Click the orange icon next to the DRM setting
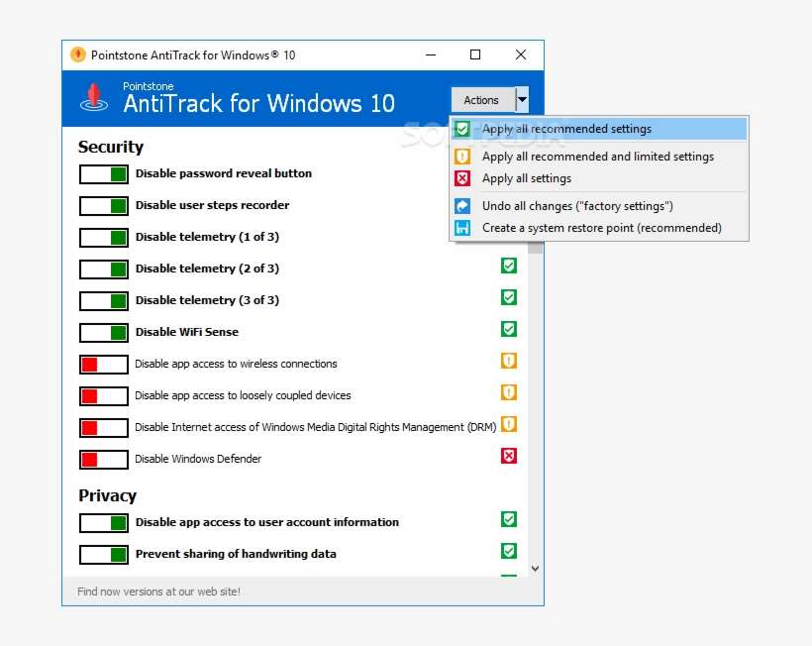The width and height of the screenshot is (812, 646). tap(509, 423)
